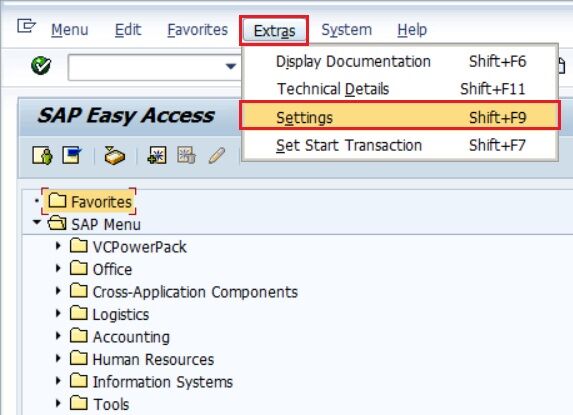Click the Change Favorites pencil icon
This screenshot has width=573, height=415.
217,156
